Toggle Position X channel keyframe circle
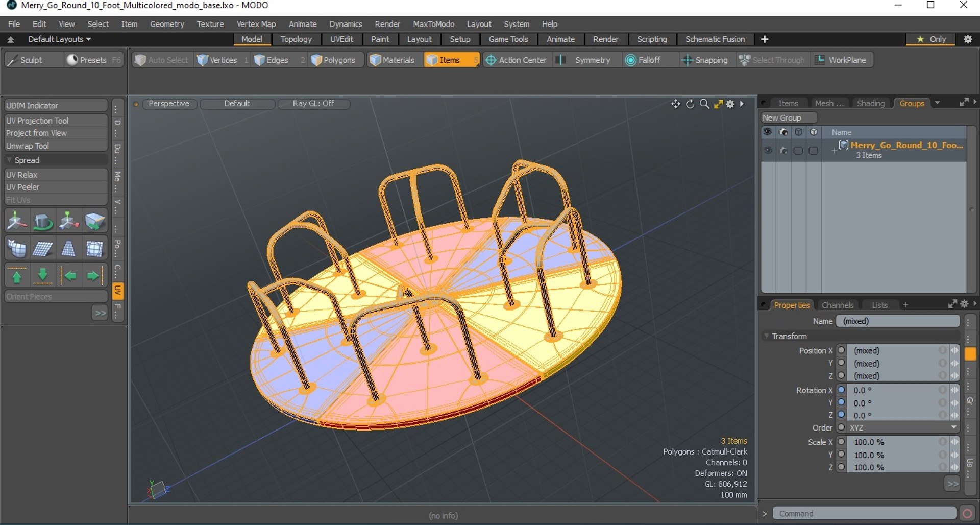Image resolution: width=980 pixels, height=525 pixels. (841, 350)
